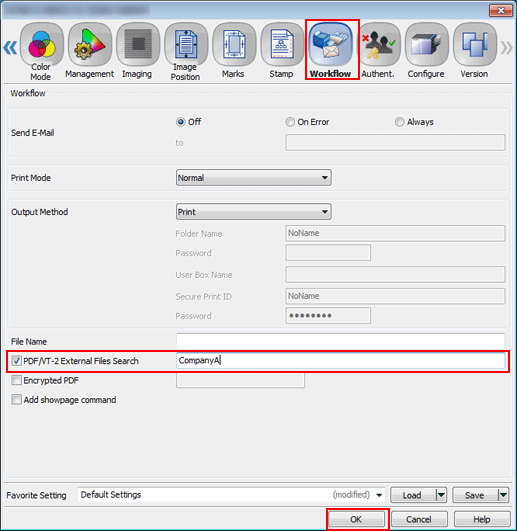Set Send E-Mail to Always
517x531 pixels.
(x=400, y=122)
